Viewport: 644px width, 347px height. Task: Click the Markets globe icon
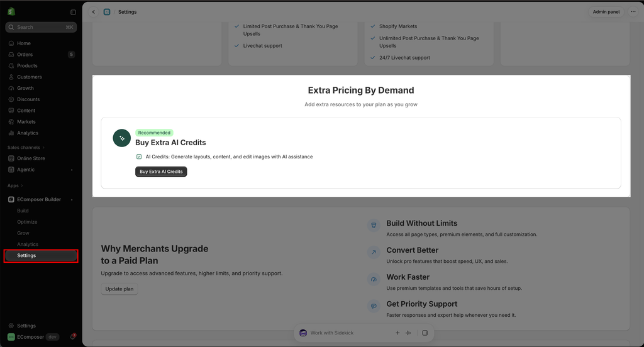click(x=11, y=121)
